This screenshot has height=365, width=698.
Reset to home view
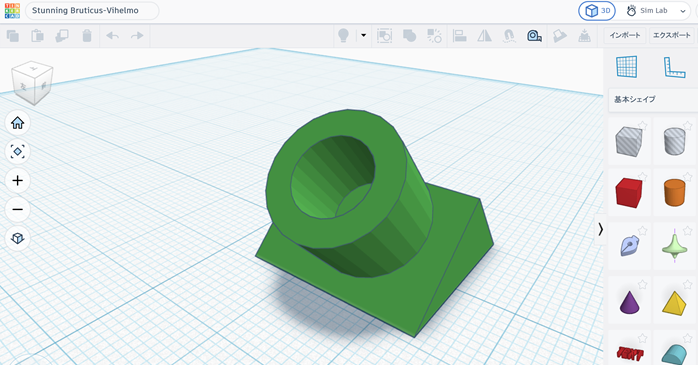(17, 123)
